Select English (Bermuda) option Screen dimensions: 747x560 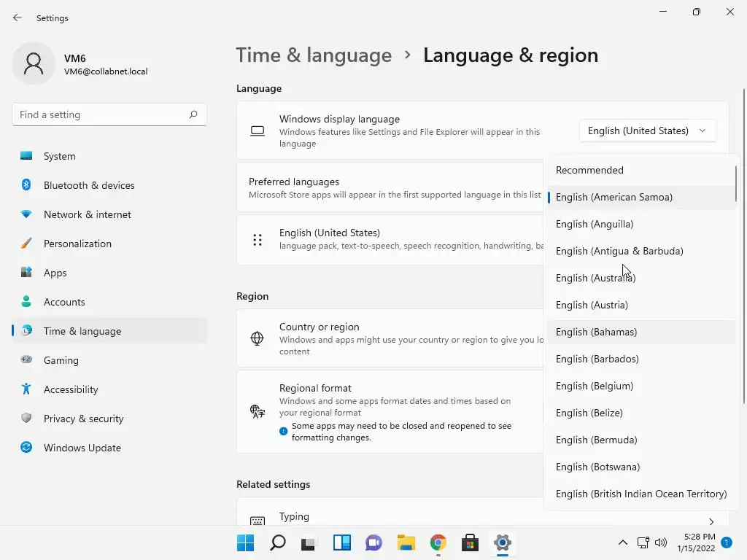(x=641, y=440)
